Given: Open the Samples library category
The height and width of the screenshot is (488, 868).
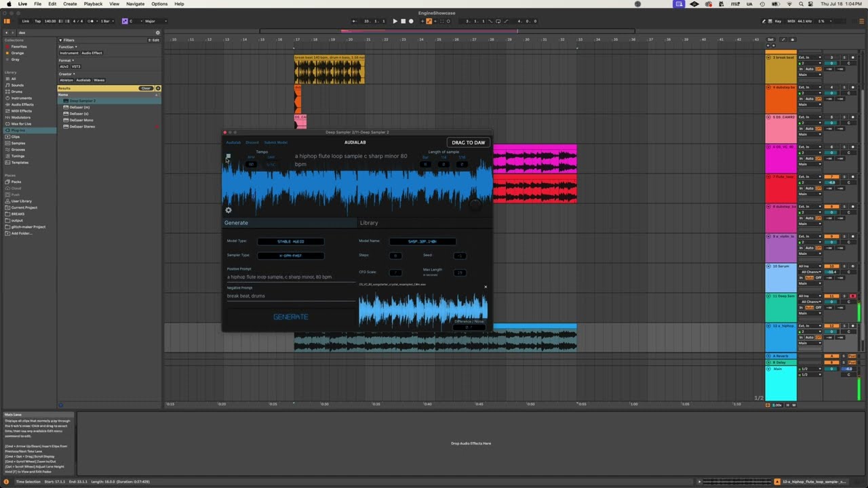Looking at the screenshot, I should 18,143.
